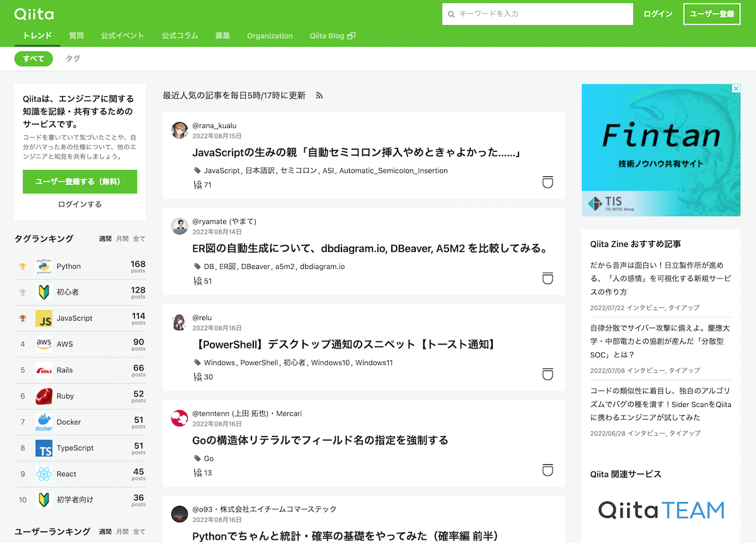The height and width of the screenshot is (543, 756).
Task: Open the Pythonでちゃんと統計 article title
Action: [x=345, y=536]
